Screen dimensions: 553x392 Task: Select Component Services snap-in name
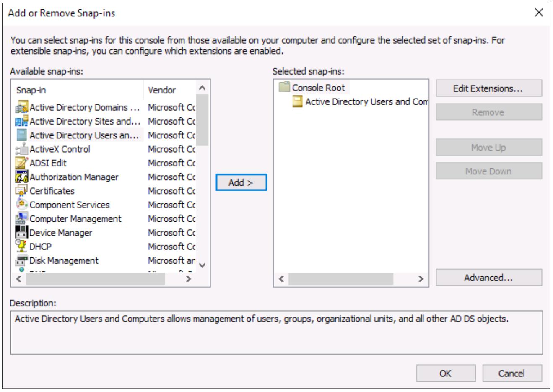70,205
